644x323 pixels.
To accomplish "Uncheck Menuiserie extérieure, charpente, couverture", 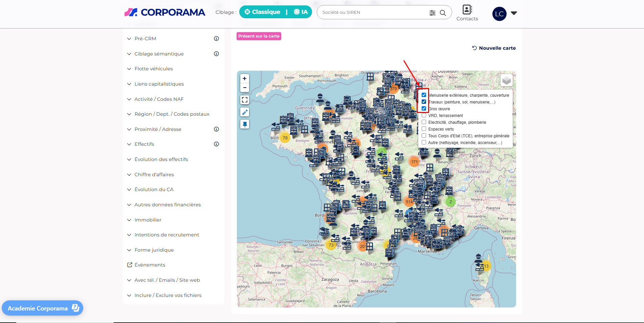I will coord(424,95).
